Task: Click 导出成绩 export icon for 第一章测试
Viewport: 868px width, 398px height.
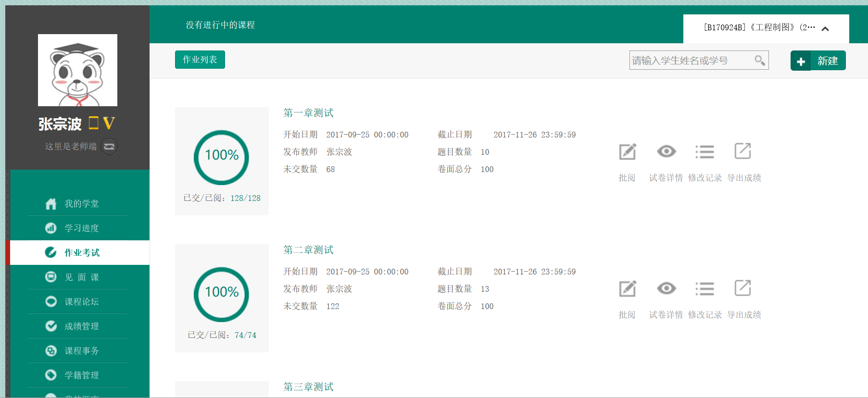Action: point(743,151)
